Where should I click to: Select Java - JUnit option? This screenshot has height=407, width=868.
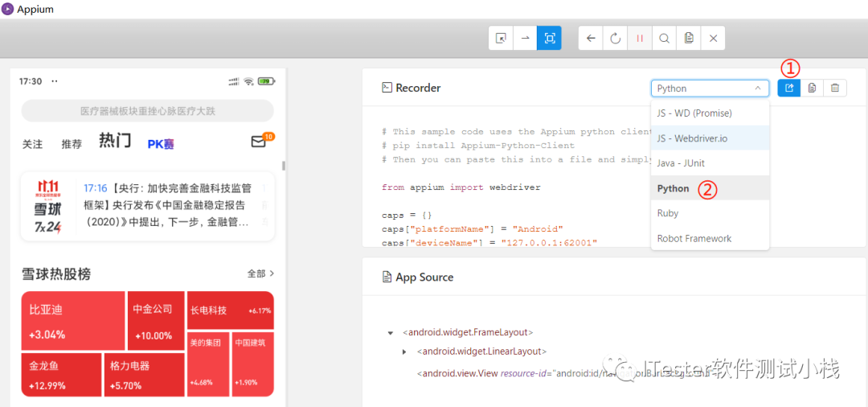click(x=710, y=163)
